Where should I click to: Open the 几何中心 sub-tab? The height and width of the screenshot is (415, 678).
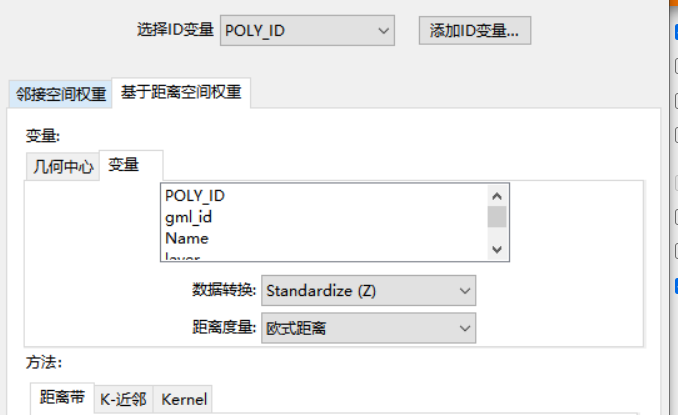(x=63, y=166)
